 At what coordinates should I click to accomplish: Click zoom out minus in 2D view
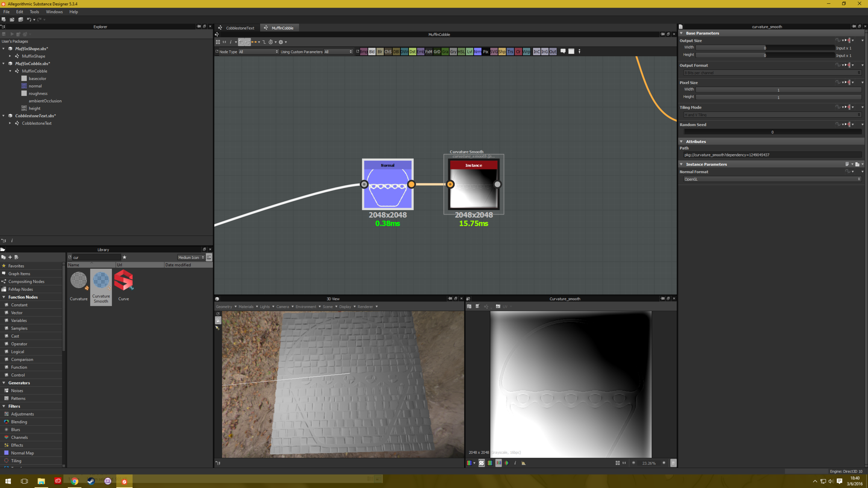click(633, 463)
